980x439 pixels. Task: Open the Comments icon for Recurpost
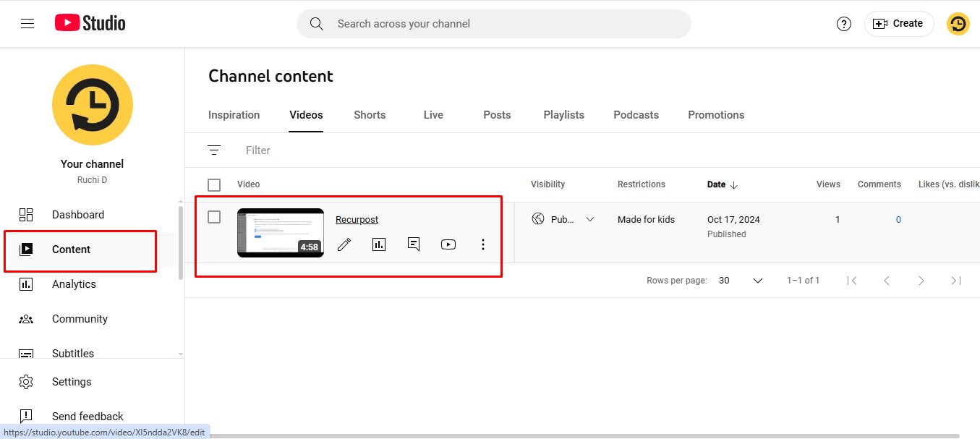(413, 244)
